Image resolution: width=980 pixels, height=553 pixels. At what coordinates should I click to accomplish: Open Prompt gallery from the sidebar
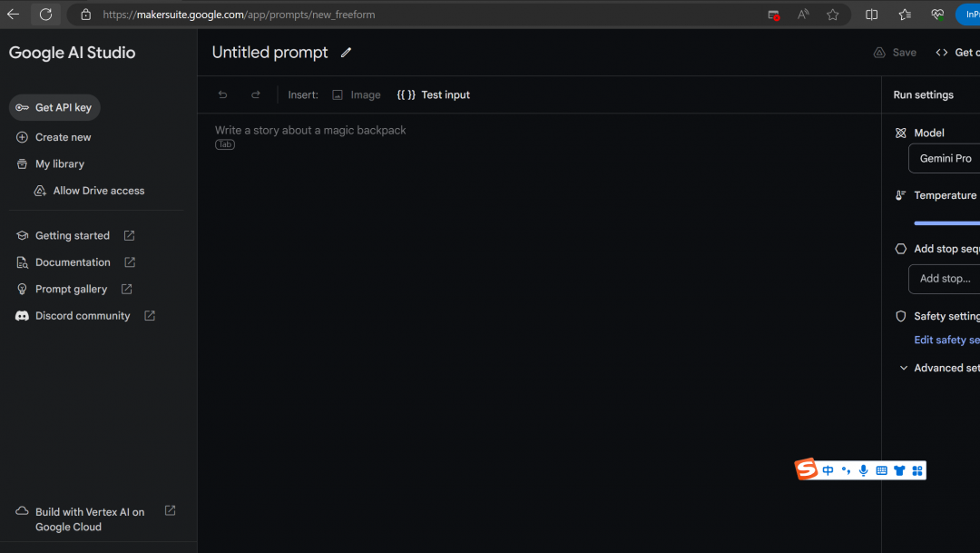(72, 289)
